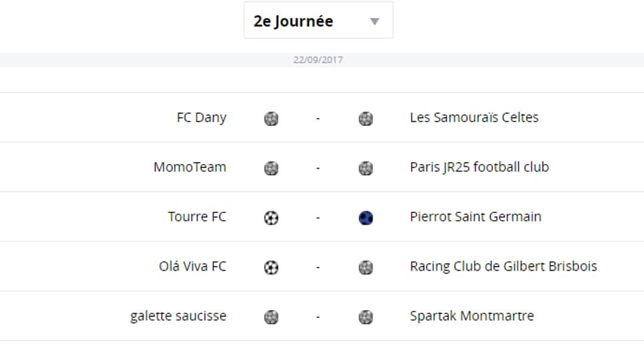Click Spartak Montmartre's grey ball icon
The image size is (644, 362).
coord(366,317)
